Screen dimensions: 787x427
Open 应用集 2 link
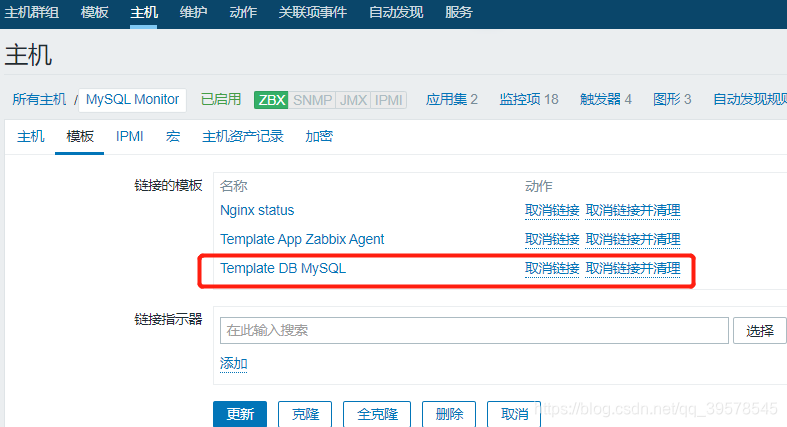[x=452, y=99]
